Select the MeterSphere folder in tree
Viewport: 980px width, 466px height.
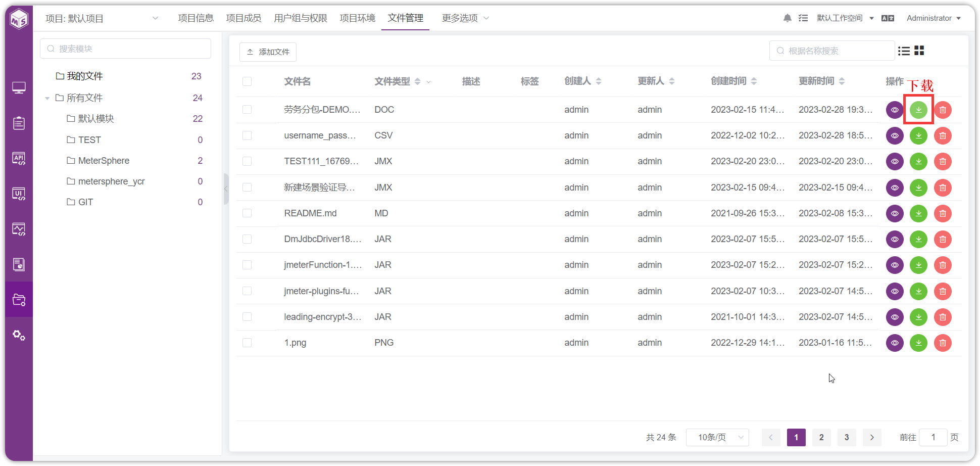(104, 161)
